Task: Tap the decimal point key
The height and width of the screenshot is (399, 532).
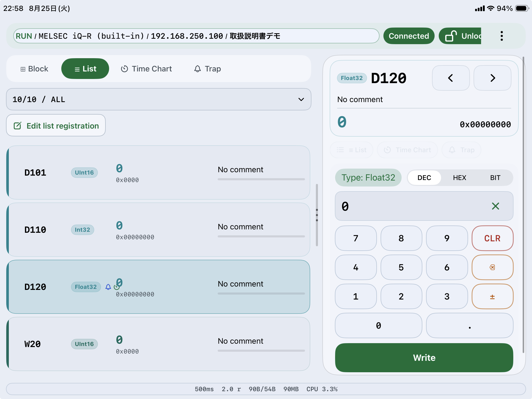Action: point(470,325)
